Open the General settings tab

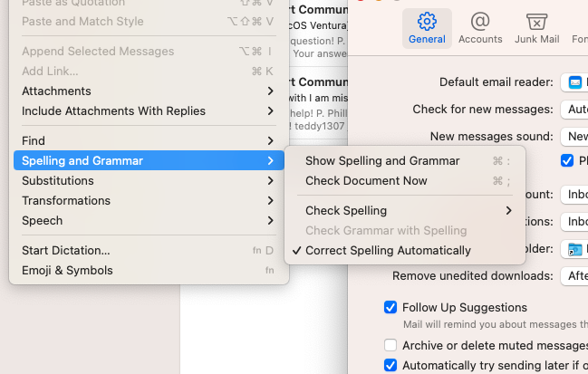click(427, 27)
